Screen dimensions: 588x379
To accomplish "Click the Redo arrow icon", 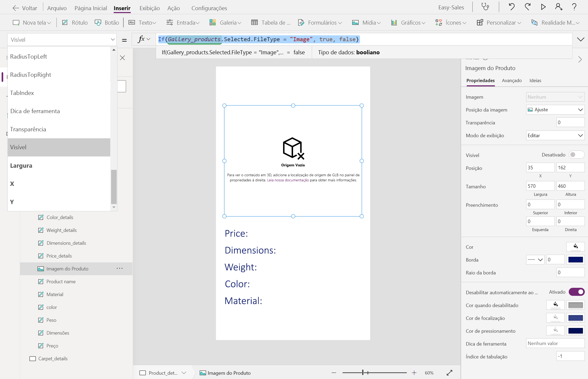I will pos(528,7).
